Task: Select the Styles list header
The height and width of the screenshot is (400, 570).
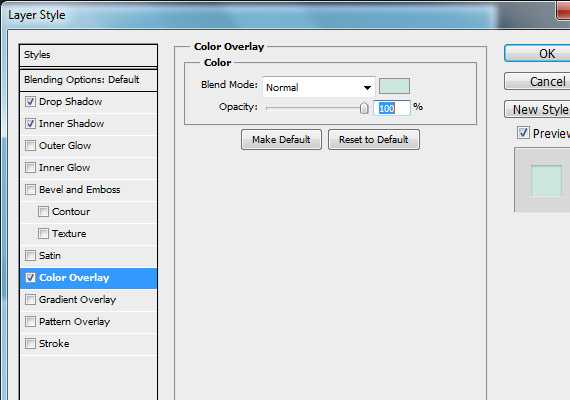Action: click(88, 55)
